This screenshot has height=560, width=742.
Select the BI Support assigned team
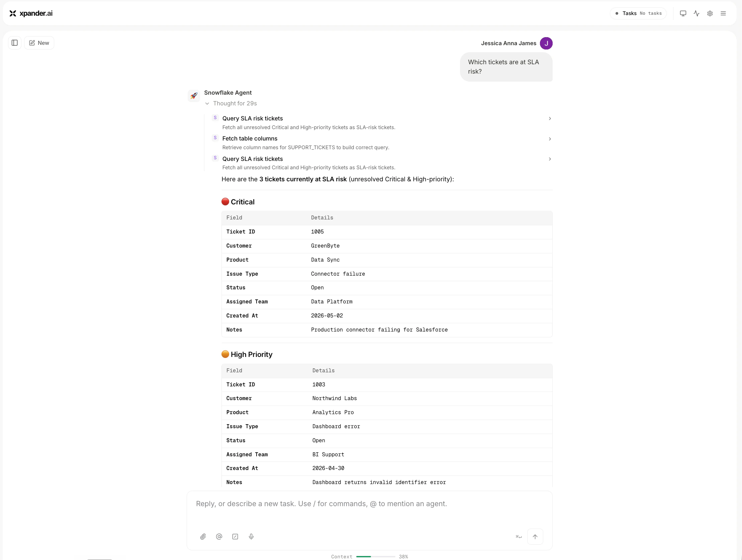pyautogui.click(x=328, y=455)
